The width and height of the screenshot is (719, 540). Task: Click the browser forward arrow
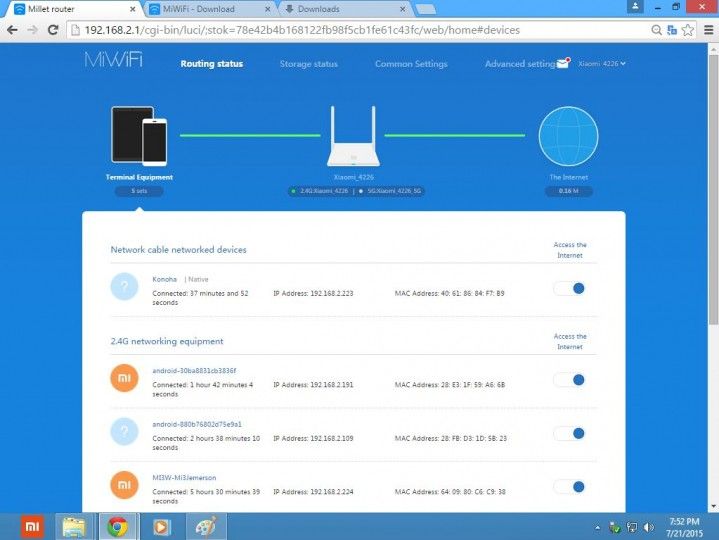[x=33, y=30]
